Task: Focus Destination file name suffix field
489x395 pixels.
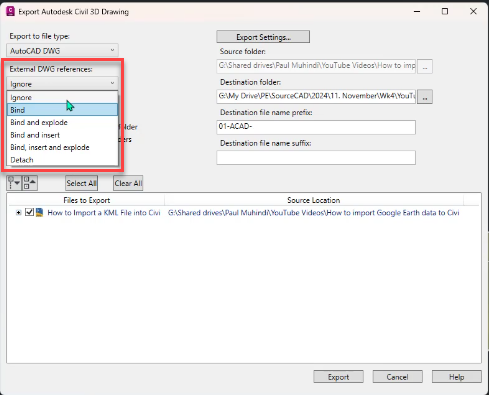Action: (316, 158)
